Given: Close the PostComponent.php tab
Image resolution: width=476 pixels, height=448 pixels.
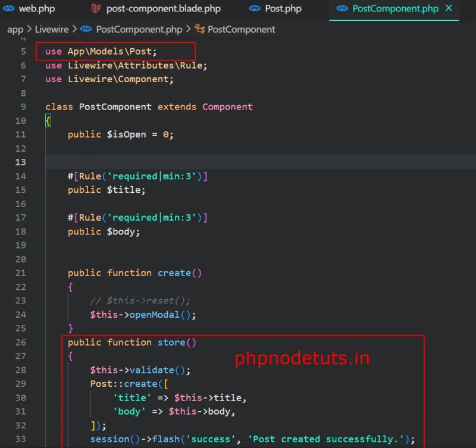Looking at the screenshot, I should [x=448, y=8].
